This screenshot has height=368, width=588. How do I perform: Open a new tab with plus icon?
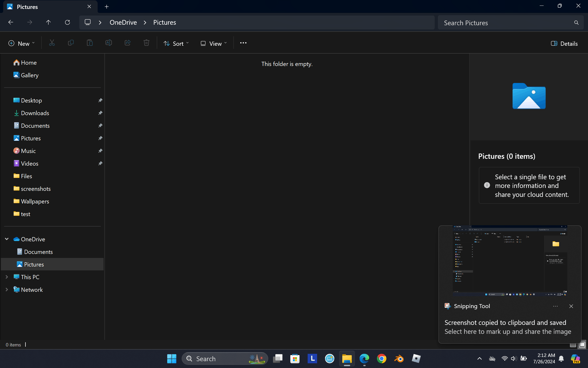pos(107,7)
